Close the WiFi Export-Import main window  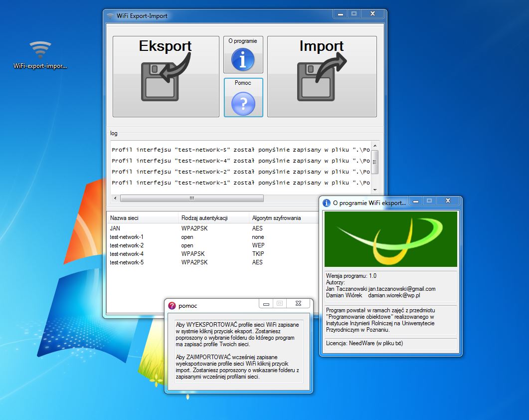(372, 14)
